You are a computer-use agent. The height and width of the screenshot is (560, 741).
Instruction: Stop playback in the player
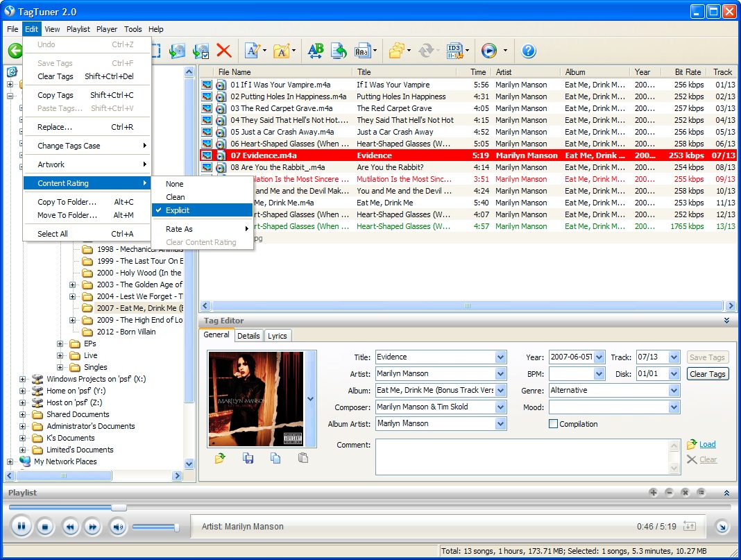(45, 527)
